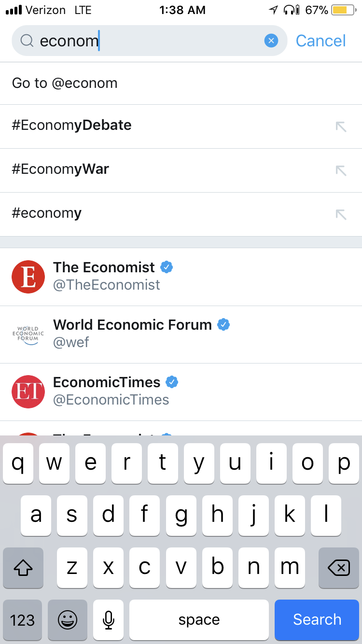Open the @wef account result
The height and width of the screenshot is (644, 362).
click(181, 334)
